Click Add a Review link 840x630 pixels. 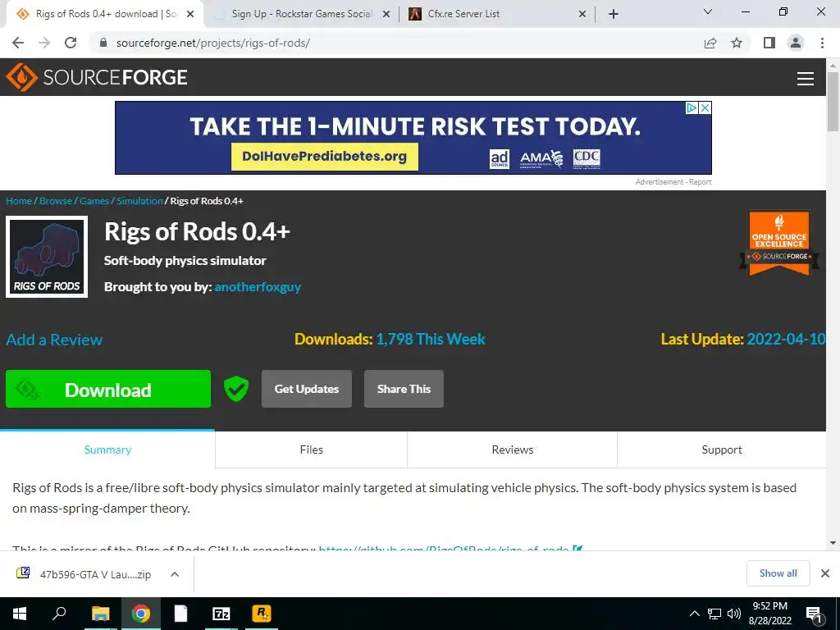coord(54,340)
